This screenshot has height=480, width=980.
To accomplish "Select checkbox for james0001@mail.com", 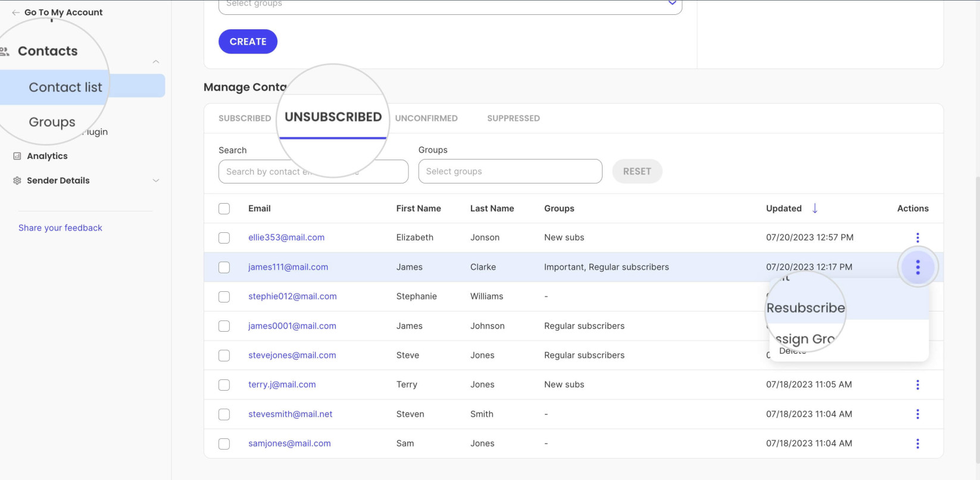I will (224, 326).
